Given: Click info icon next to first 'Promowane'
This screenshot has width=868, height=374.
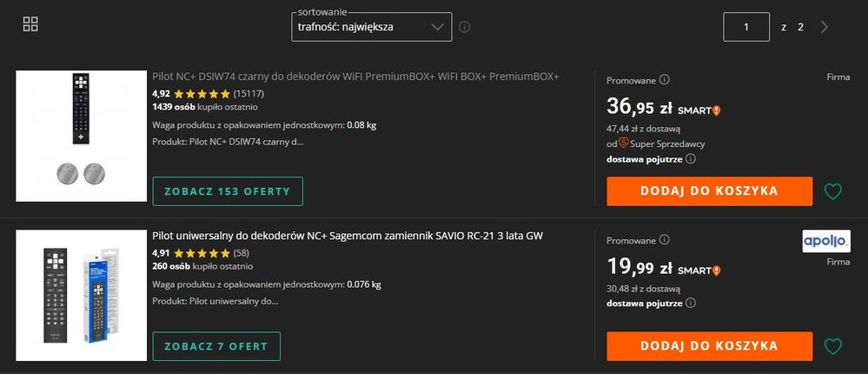Looking at the screenshot, I should tap(665, 80).
